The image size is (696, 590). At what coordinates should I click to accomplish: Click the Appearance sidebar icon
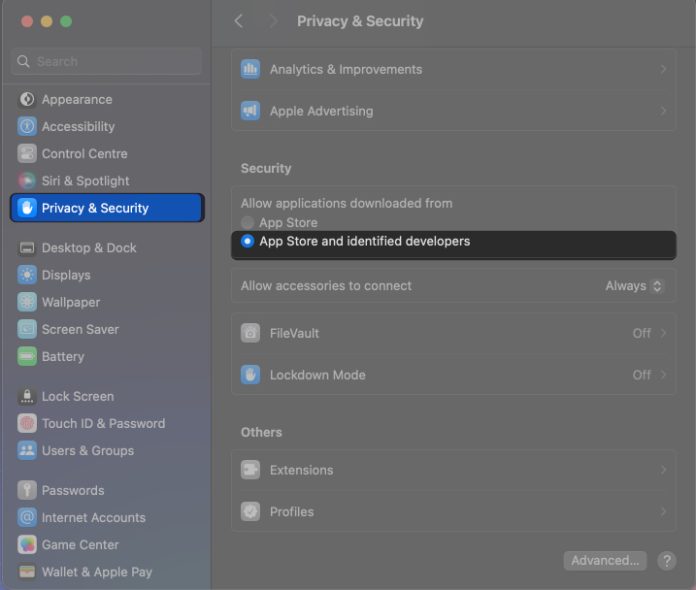coord(27,99)
